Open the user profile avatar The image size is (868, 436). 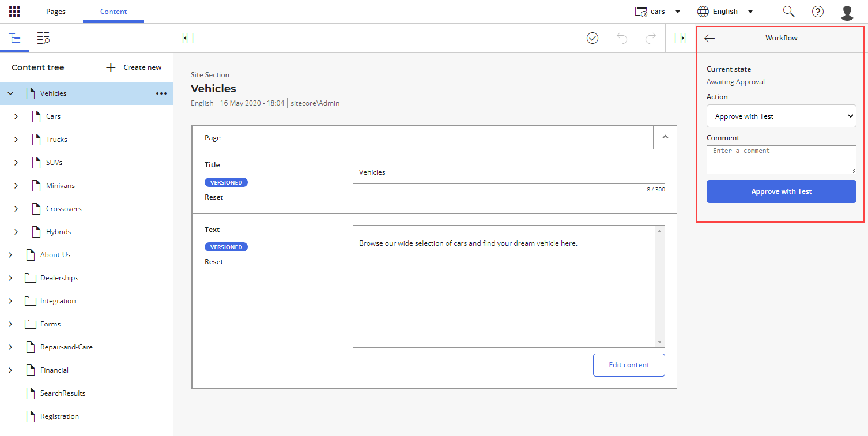click(x=847, y=12)
